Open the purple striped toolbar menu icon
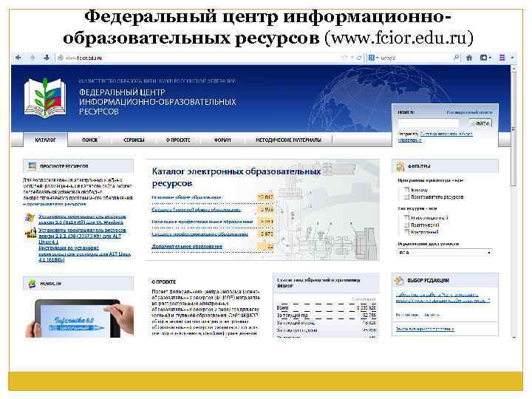532x399 pixels. click(x=502, y=58)
